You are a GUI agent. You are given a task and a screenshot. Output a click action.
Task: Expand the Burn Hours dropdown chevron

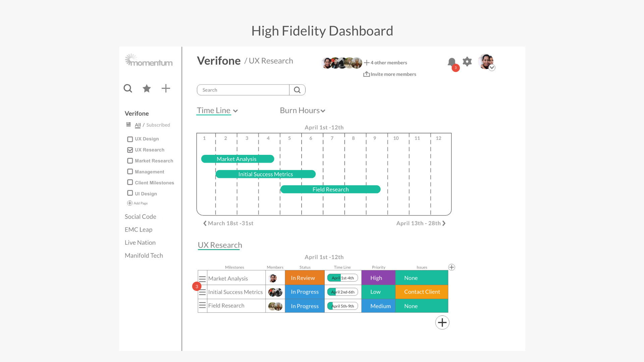pyautogui.click(x=323, y=111)
